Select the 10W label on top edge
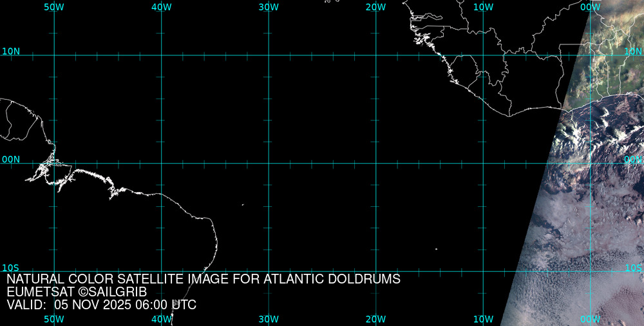The width and height of the screenshot is (644, 326). tap(483, 6)
